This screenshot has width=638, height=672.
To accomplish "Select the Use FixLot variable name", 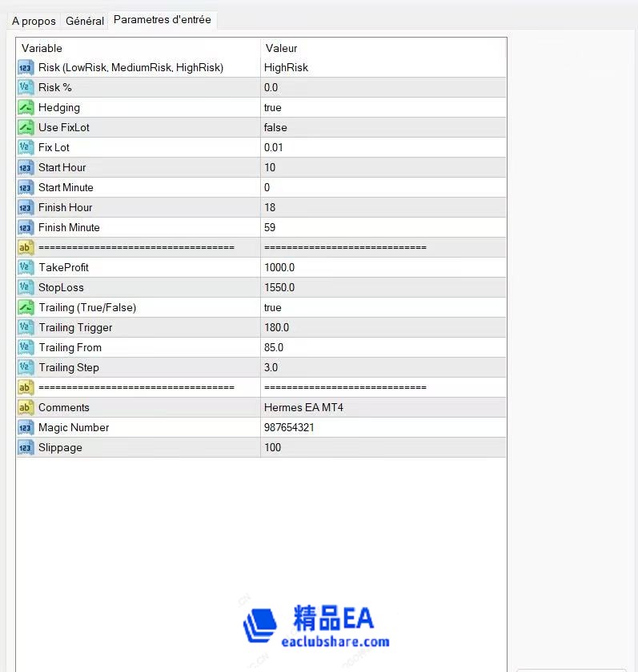I will coord(64,128).
